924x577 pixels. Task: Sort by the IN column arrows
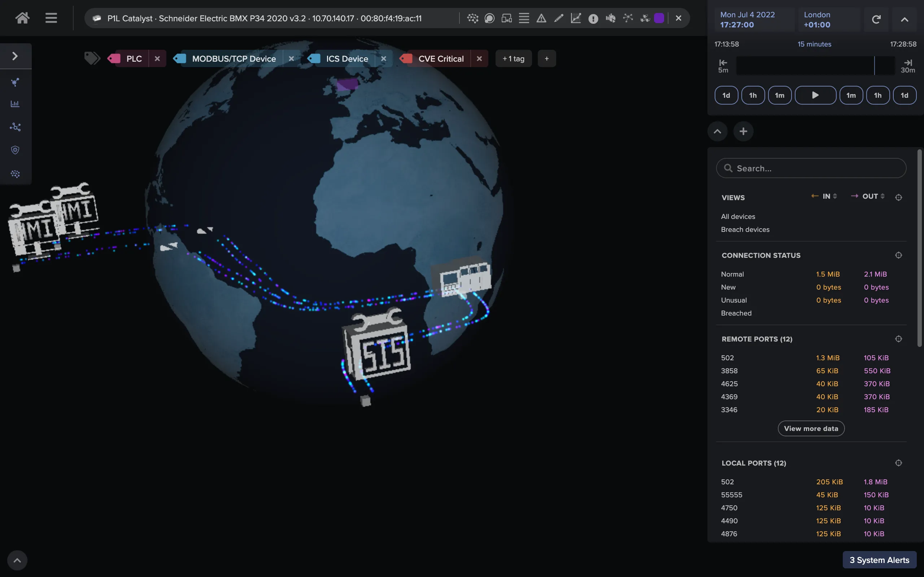(x=835, y=196)
